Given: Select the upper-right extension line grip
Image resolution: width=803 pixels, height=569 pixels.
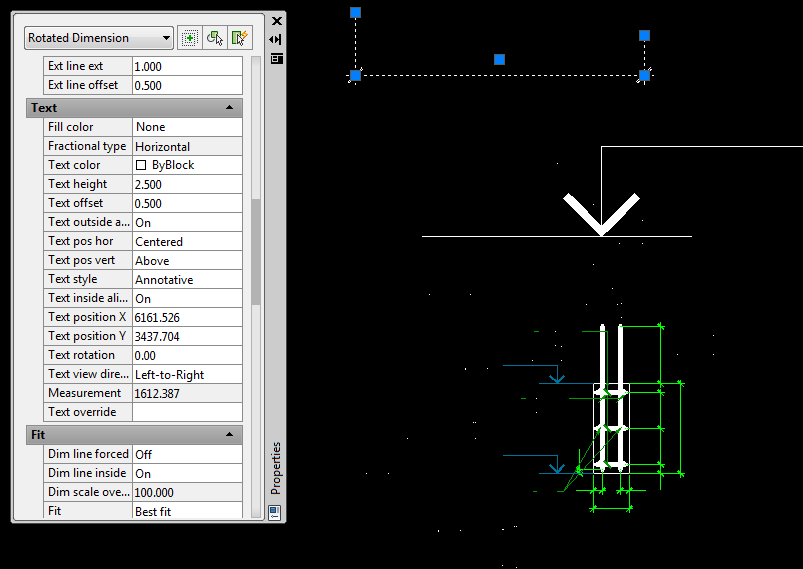Looking at the screenshot, I should (x=644, y=35).
